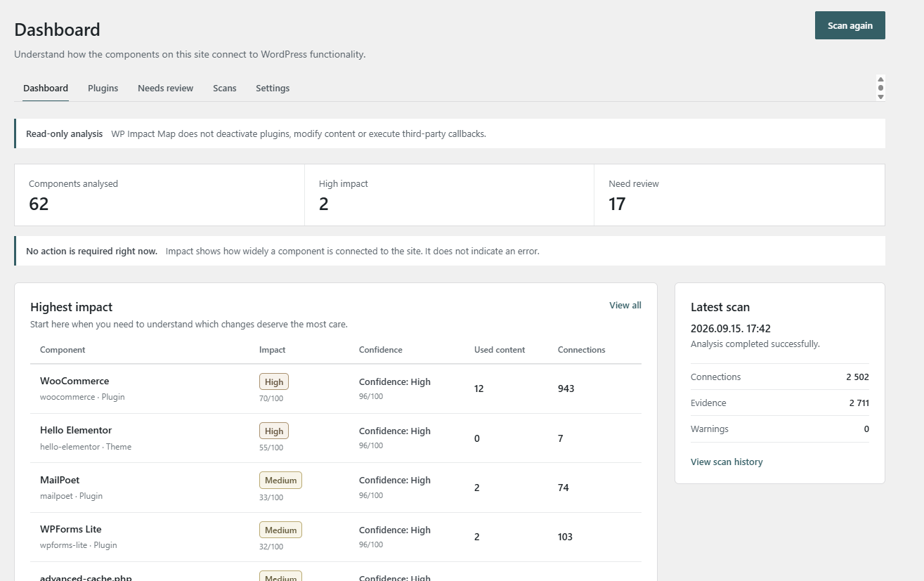This screenshot has height=581, width=924.
Task: Click the High badge in the WooCommerce row
Action: pyautogui.click(x=274, y=382)
